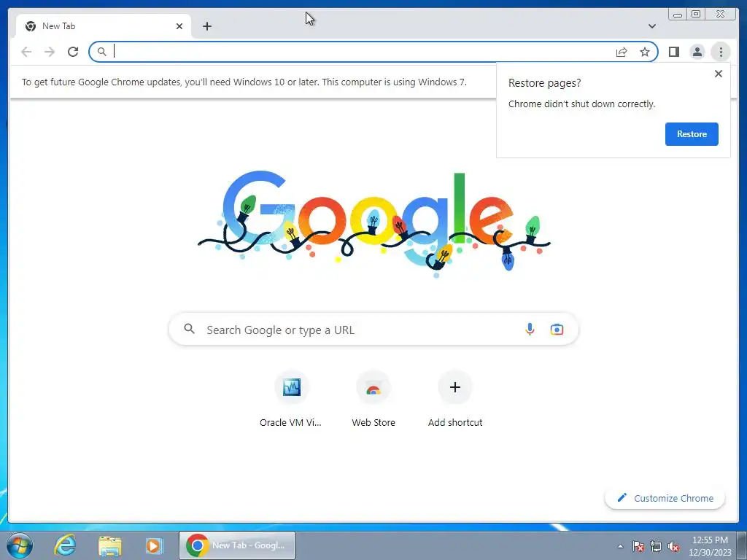Launch Windows Media Player from the taskbar
Image resolution: width=747 pixels, height=560 pixels.
(155, 545)
